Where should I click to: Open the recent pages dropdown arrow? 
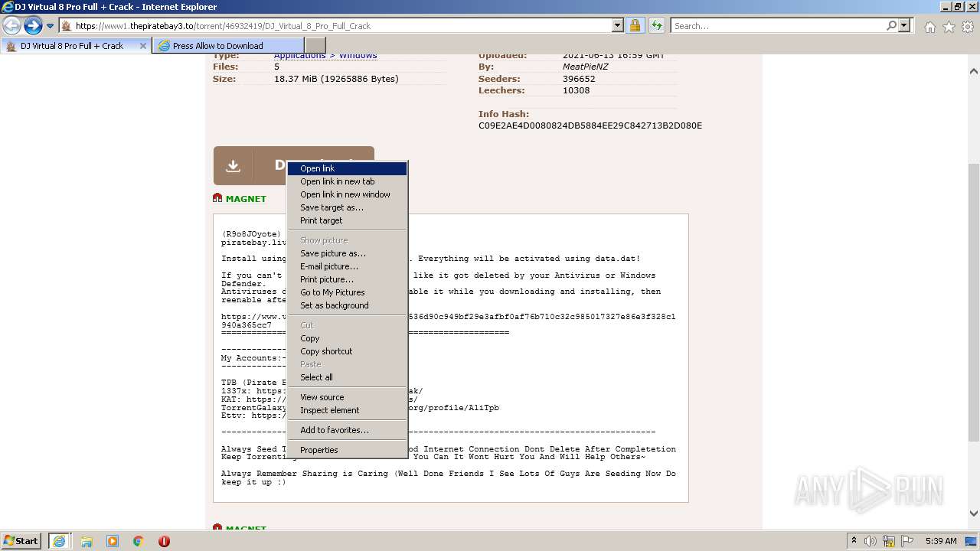click(x=51, y=26)
